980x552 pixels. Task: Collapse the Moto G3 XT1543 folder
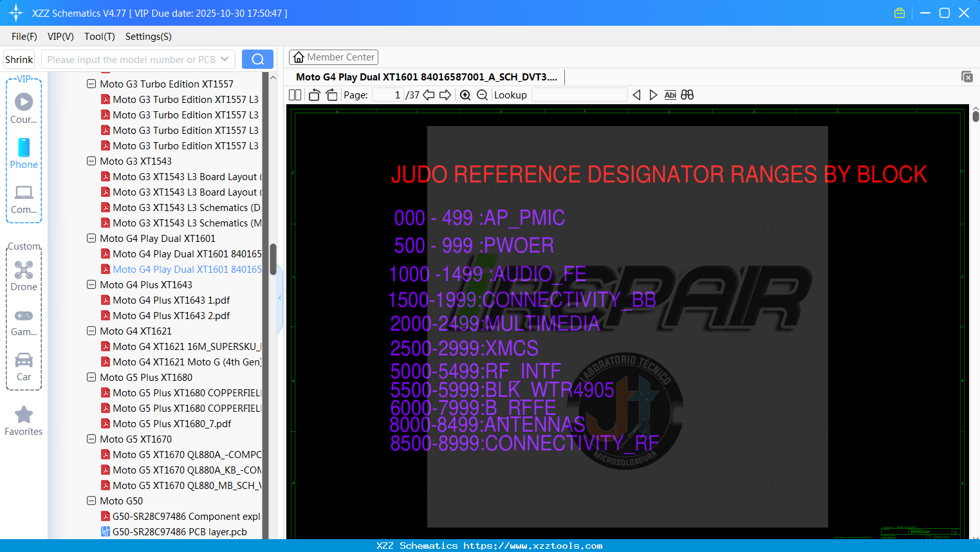[91, 161]
